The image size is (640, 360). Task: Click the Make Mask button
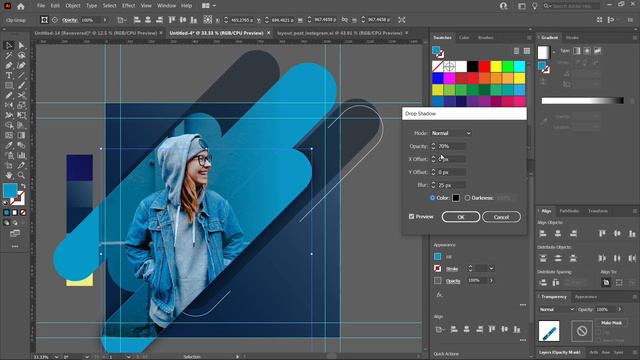click(x=611, y=323)
